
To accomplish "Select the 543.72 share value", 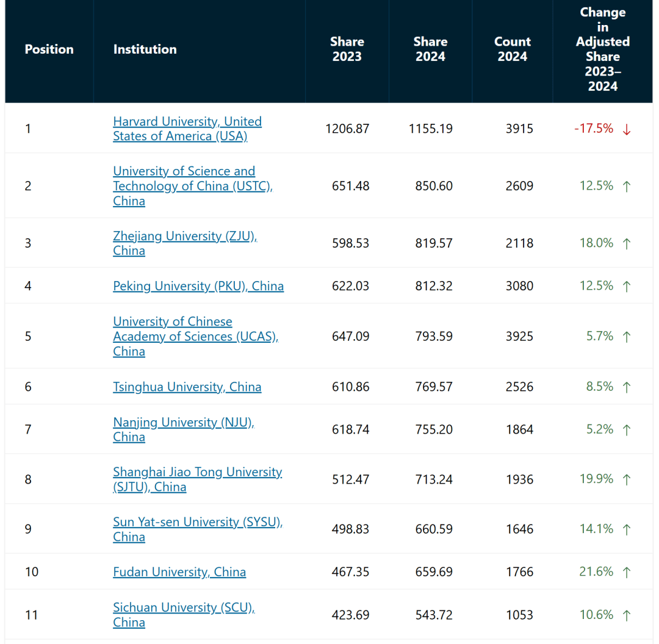I will click(434, 615).
